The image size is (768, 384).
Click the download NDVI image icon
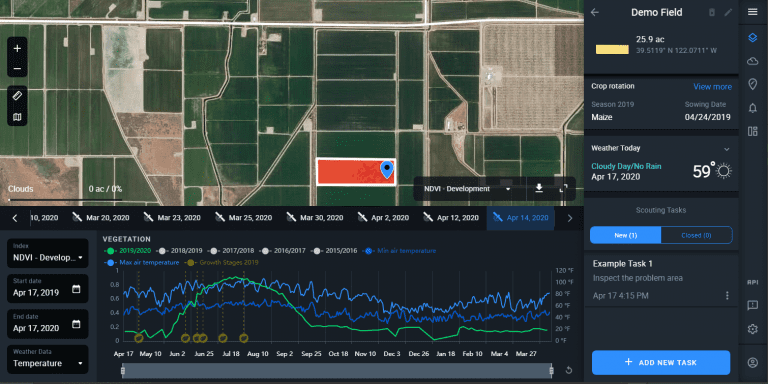pos(539,189)
